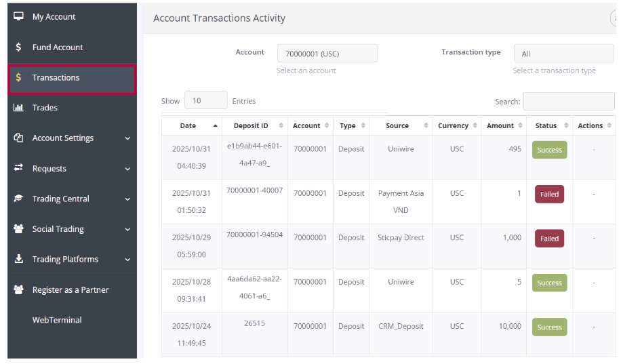Open Register as a Partner link
The height and width of the screenshot is (364, 621).
pos(71,289)
